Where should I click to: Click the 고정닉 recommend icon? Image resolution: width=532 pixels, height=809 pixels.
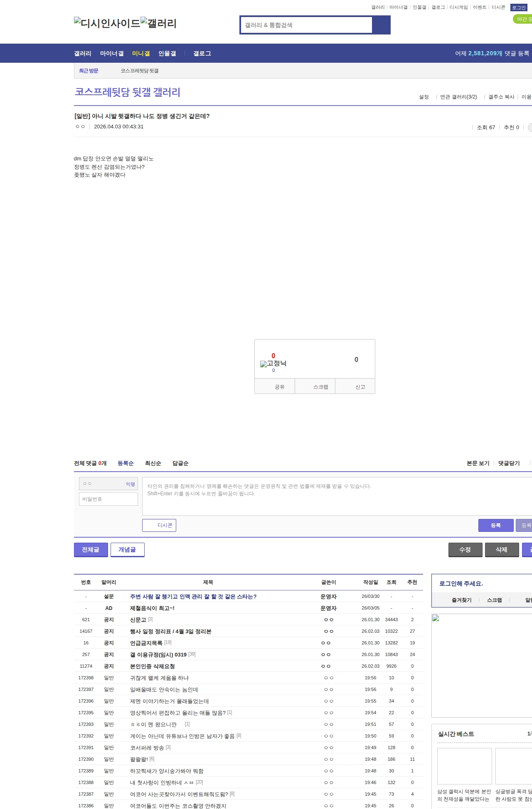click(x=273, y=364)
